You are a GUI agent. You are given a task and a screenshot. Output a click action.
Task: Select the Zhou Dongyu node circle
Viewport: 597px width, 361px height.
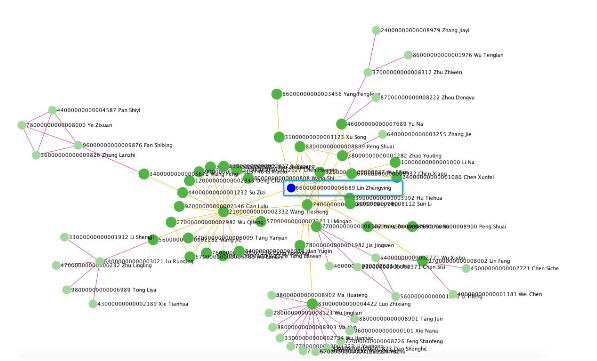(x=376, y=98)
